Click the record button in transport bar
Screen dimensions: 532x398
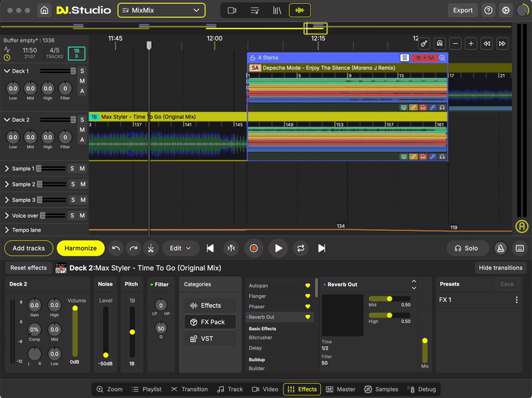click(253, 248)
